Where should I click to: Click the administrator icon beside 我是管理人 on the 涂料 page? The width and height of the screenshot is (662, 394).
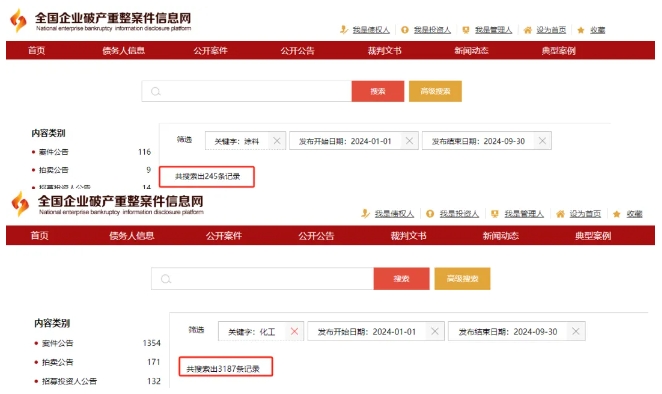click(x=466, y=30)
